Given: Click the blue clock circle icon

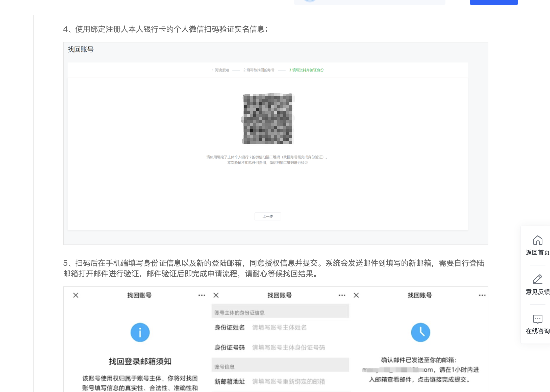Looking at the screenshot, I should [420, 332].
